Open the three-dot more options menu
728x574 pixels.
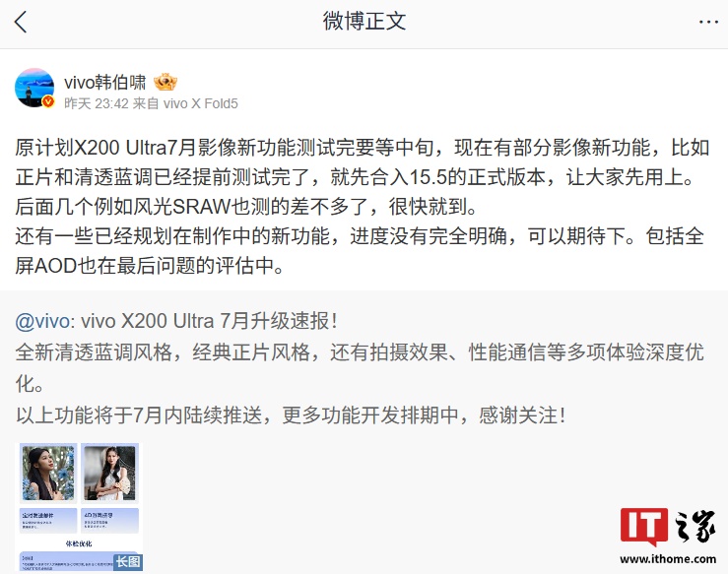pos(708,22)
